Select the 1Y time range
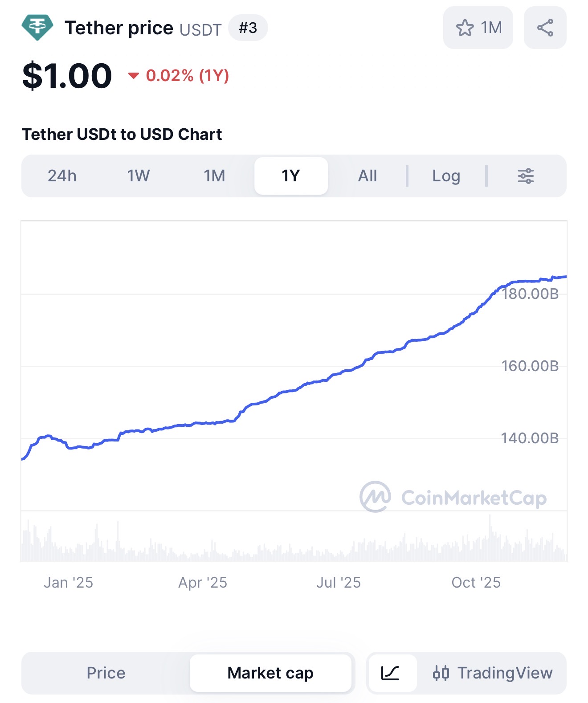The height and width of the screenshot is (703, 588). [291, 176]
